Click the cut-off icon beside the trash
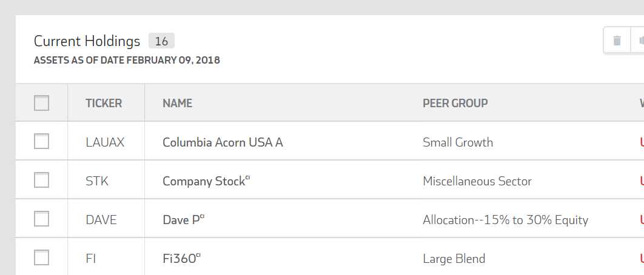Viewport: 644px width, 275px height. click(639, 41)
